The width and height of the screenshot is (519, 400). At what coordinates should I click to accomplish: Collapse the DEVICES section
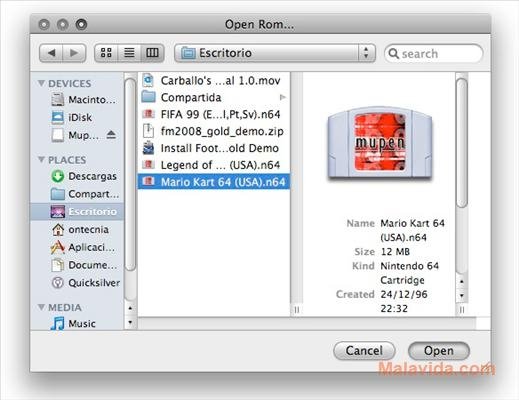click(x=41, y=83)
